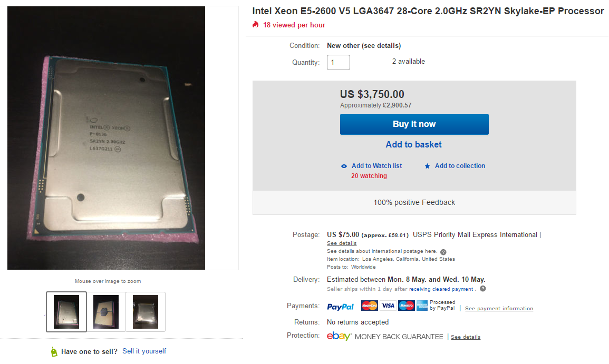Click the eye icon for Watch list
Image resolution: width=609 pixels, height=364 pixels.
[x=344, y=166]
